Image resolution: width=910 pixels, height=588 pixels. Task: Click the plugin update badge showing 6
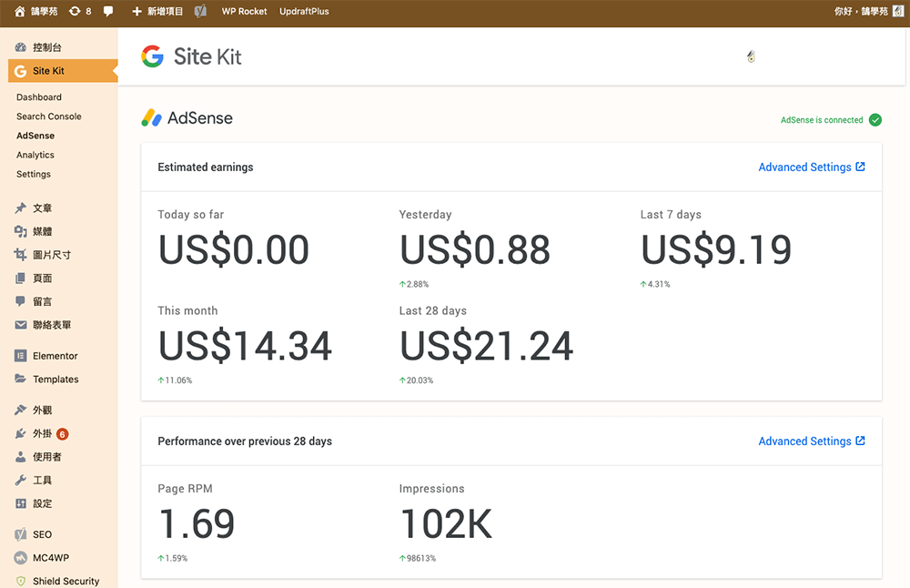click(62, 433)
